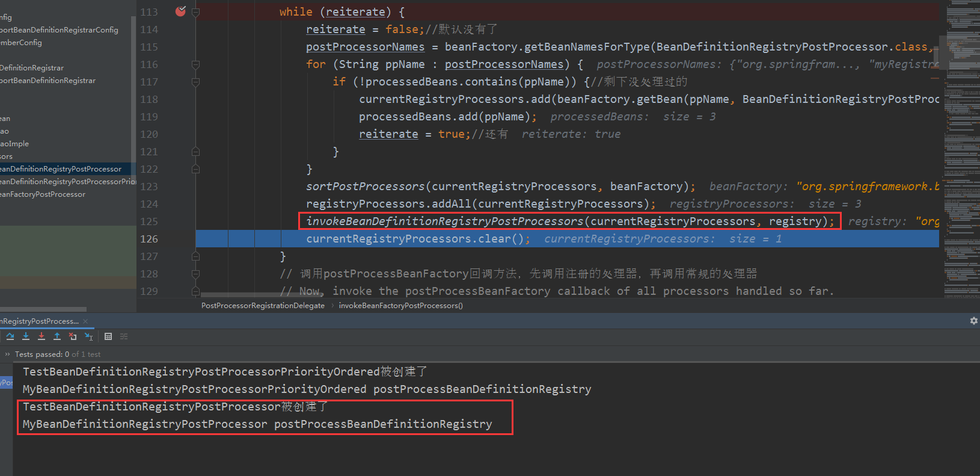Open the debug panel settings gear

point(973,321)
